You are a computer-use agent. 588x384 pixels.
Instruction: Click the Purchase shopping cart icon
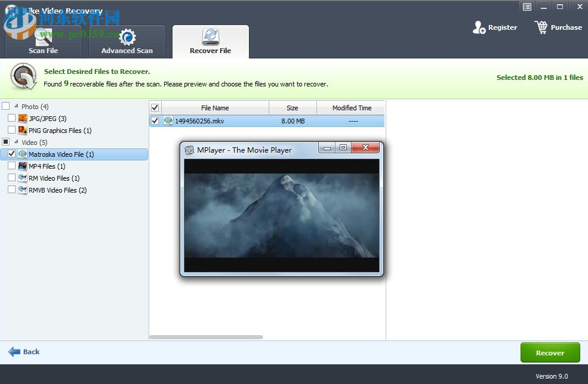tap(541, 27)
